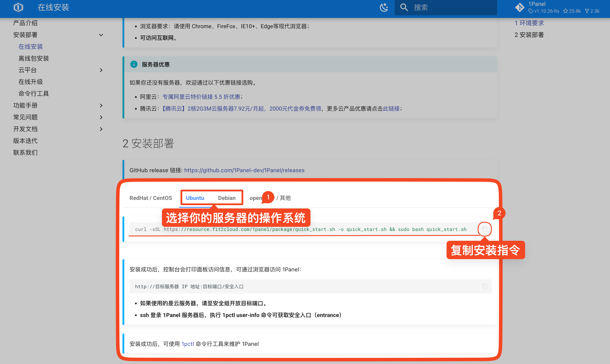Expand the 功能手册 sidebar section
Image resolution: width=610 pixels, height=364 pixels.
101,106
